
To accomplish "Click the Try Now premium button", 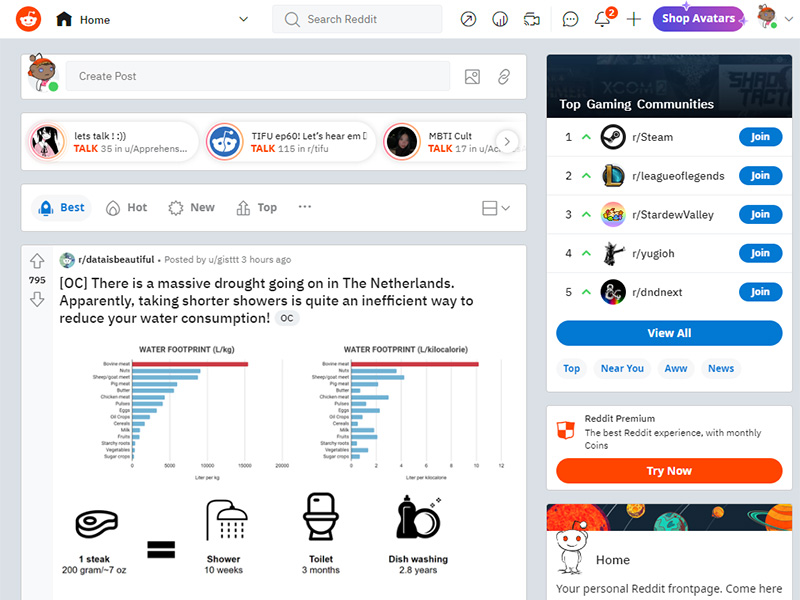I will [x=669, y=471].
